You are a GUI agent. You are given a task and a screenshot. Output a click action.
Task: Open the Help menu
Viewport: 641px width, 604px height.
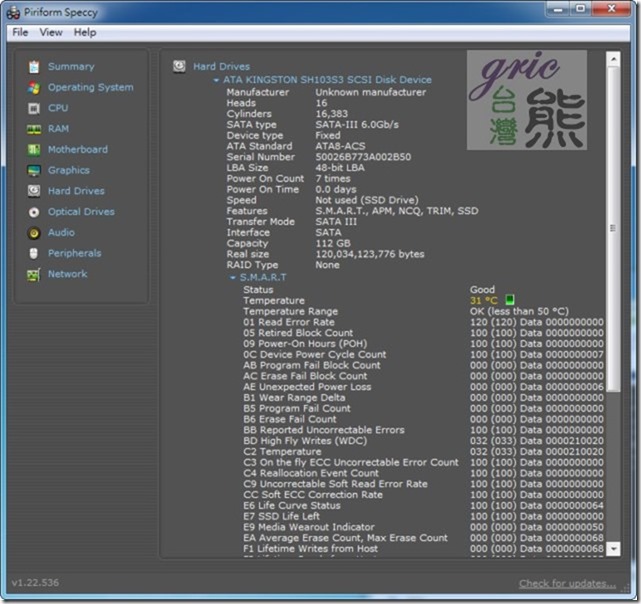pyautogui.click(x=85, y=32)
